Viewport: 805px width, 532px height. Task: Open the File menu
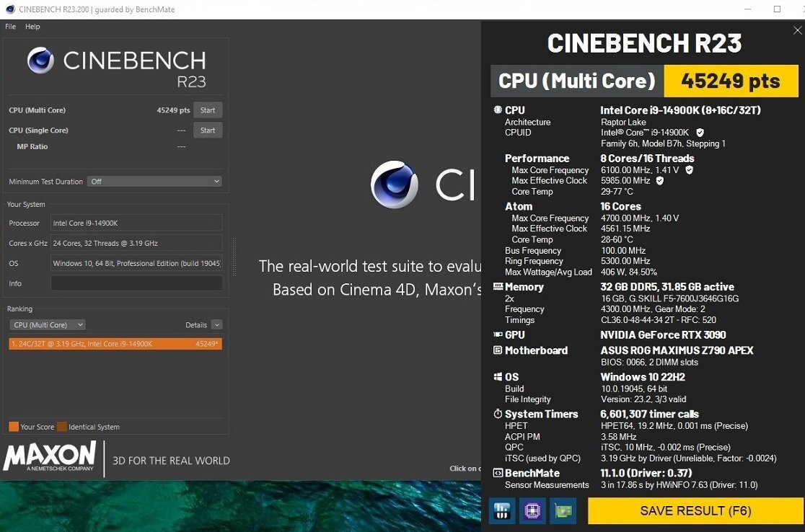pos(10,27)
